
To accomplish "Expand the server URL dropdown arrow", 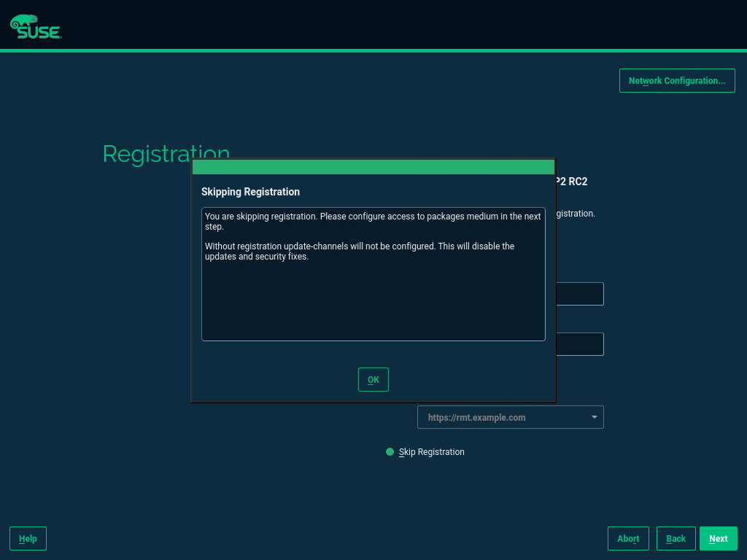I will coord(594,417).
